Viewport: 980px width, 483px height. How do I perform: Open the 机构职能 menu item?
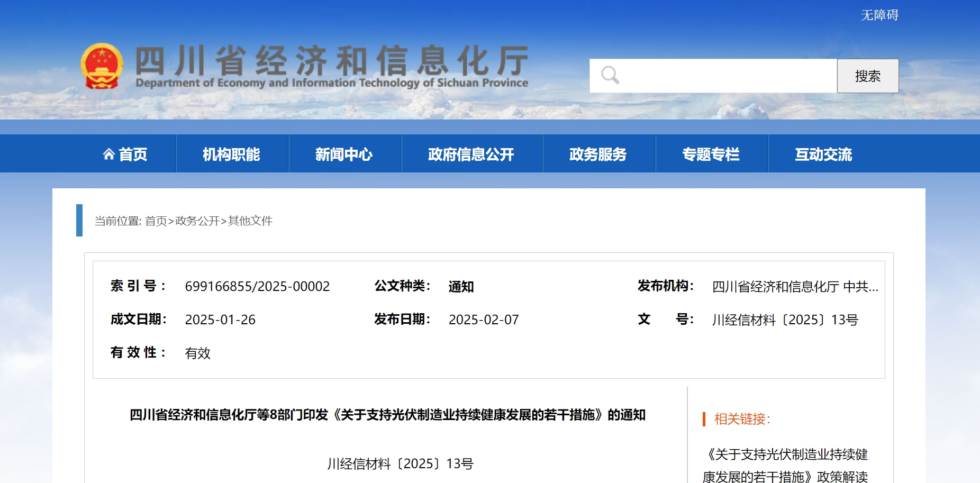click(231, 154)
